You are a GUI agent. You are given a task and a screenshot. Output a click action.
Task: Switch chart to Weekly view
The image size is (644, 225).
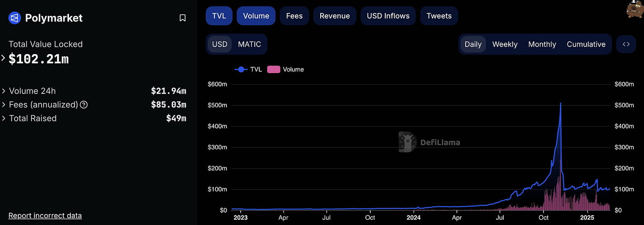[x=505, y=44]
